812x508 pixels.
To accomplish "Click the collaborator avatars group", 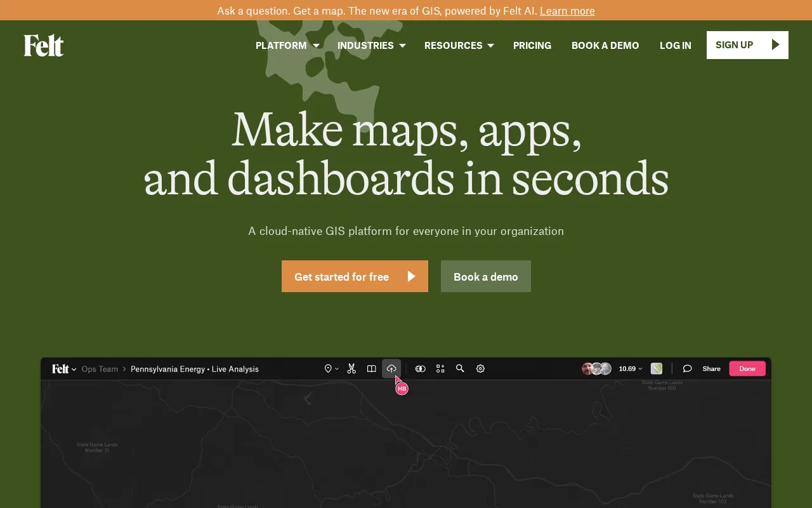I will (596, 369).
